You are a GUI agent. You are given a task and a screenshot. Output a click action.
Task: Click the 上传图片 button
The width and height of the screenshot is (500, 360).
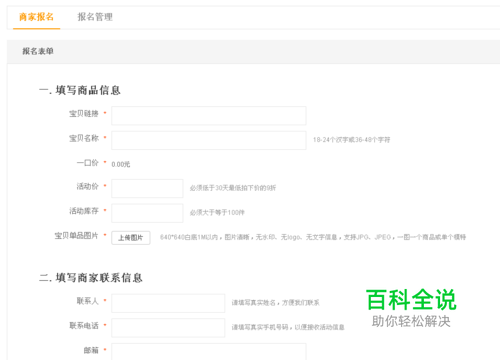(x=131, y=238)
